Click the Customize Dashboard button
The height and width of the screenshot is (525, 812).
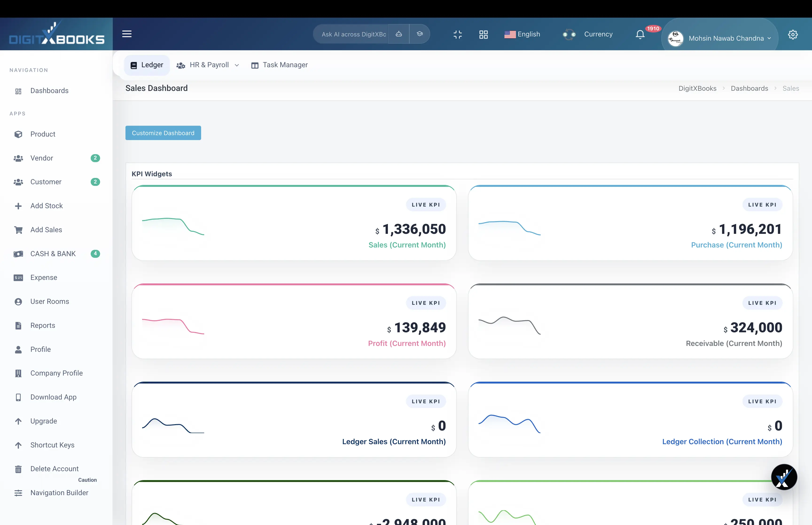click(163, 133)
